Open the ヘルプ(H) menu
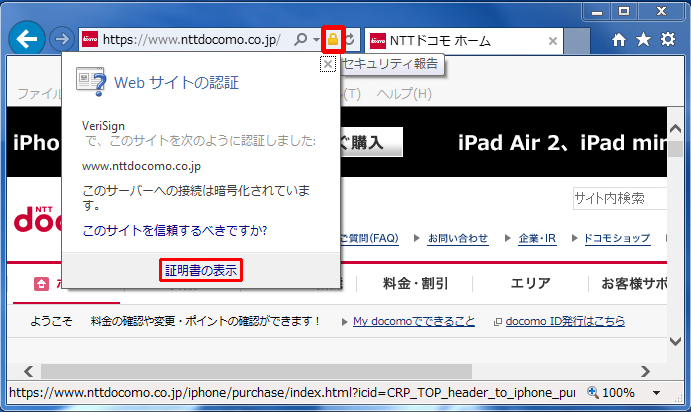The image size is (691, 412). click(404, 94)
